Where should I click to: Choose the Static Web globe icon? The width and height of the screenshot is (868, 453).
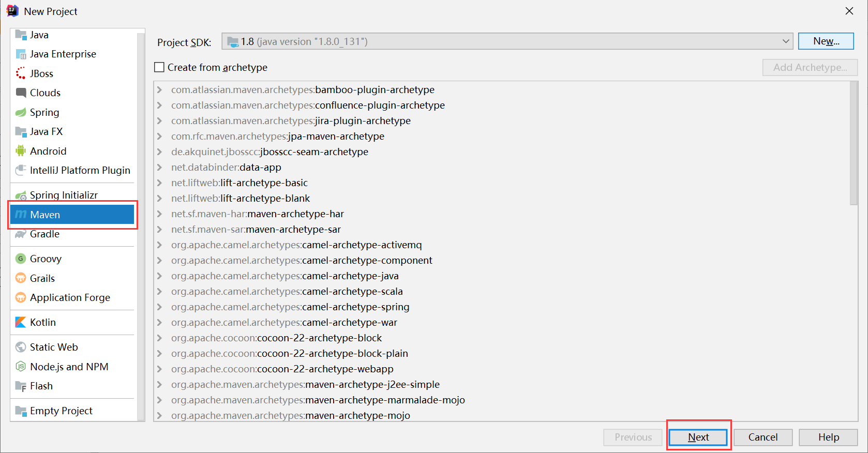click(x=21, y=347)
